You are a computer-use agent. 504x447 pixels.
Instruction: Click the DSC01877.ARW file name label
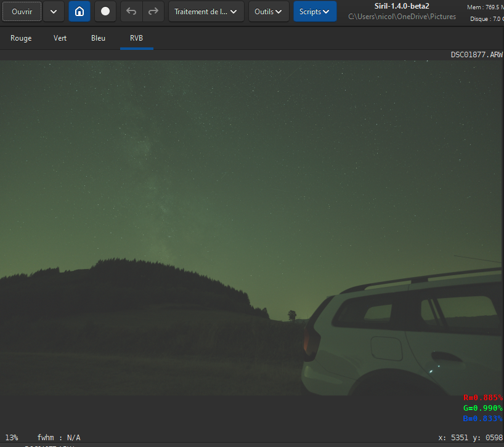click(477, 55)
